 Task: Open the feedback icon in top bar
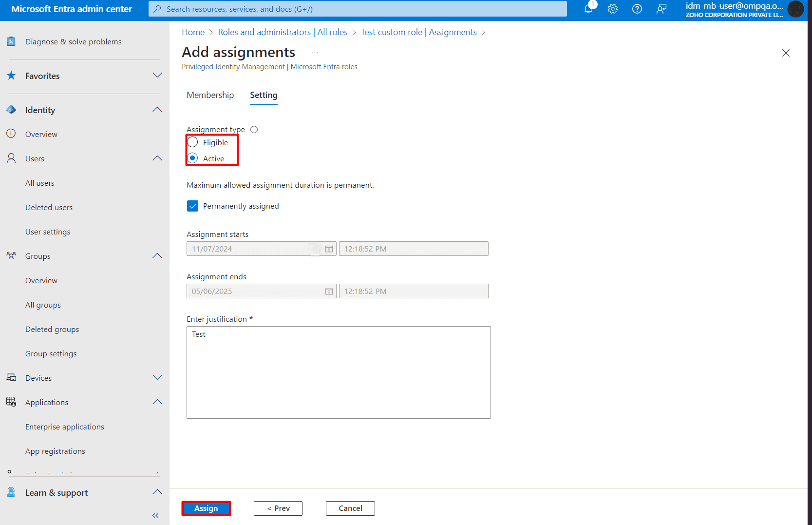[x=661, y=9]
